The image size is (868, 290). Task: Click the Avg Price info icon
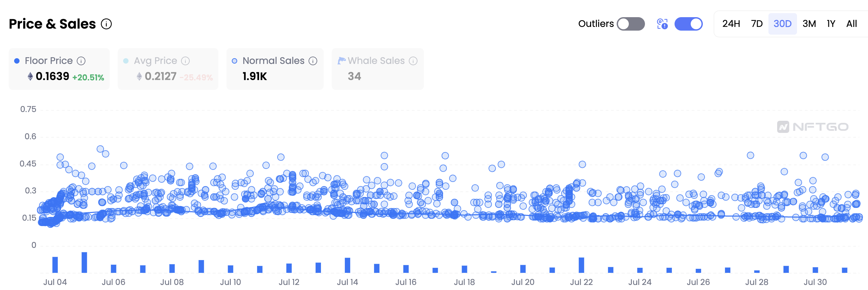coord(185,61)
